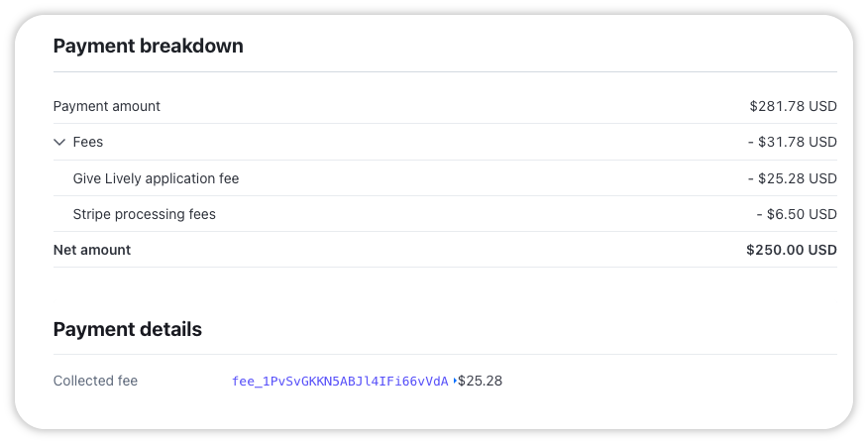The width and height of the screenshot is (868, 444).
Task: Click the divider line under Payment breakdown
Action: 445,72
